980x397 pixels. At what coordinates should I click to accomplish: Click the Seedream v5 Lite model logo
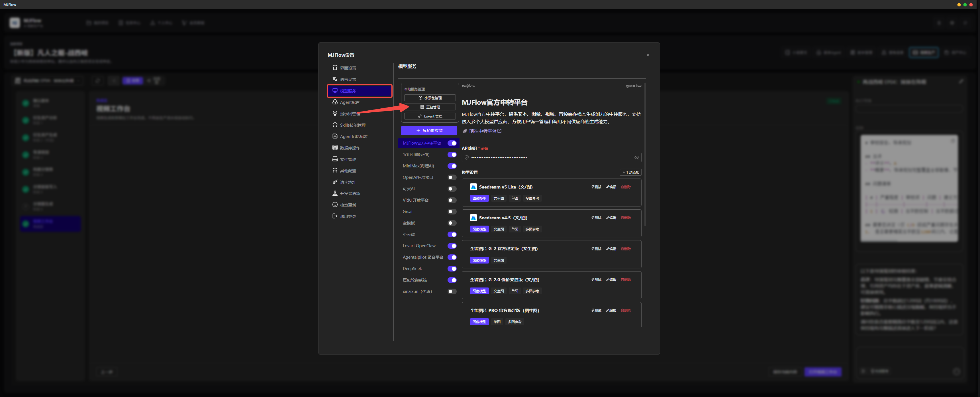pos(473,187)
